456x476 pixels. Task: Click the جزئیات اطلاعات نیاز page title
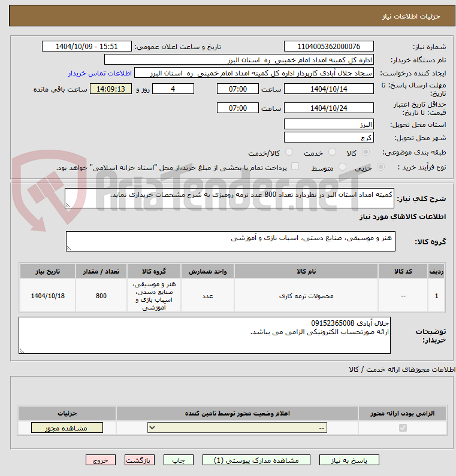[411, 16]
